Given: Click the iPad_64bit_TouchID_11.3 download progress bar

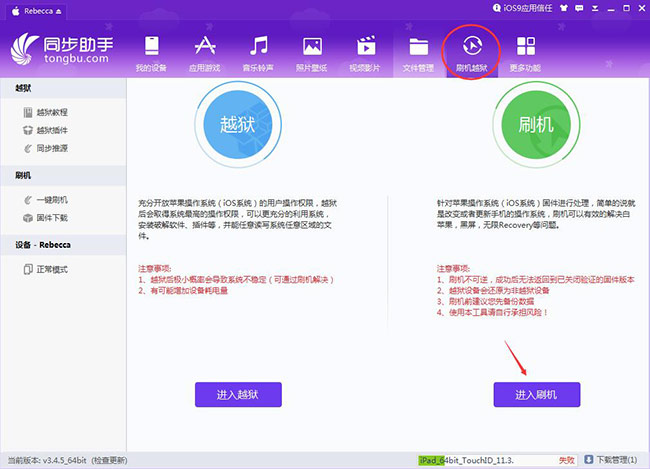Looking at the screenshot, I should click(x=497, y=460).
